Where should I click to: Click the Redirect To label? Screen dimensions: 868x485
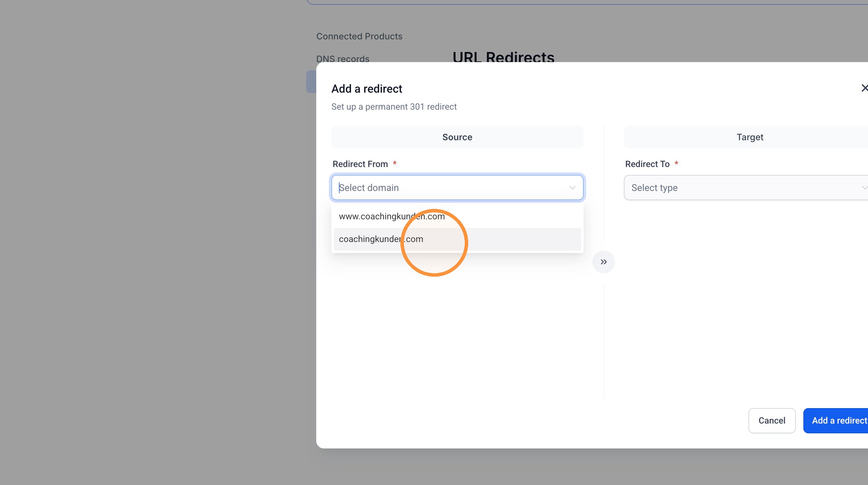pos(647,164)
